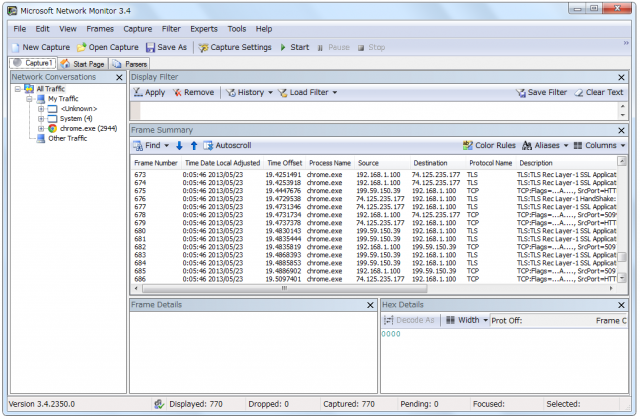Viewport: 640px width, 419px height.
Task: Select frame 680 in the frame list
Action: point(374,231)
